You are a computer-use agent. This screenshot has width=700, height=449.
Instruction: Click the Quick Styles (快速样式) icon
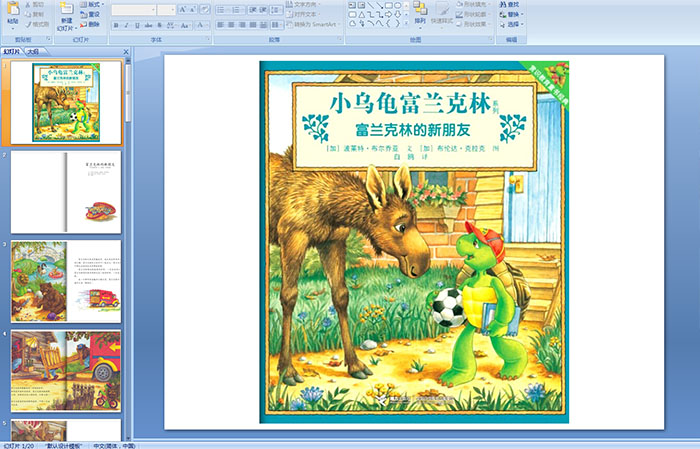(442, 10)
